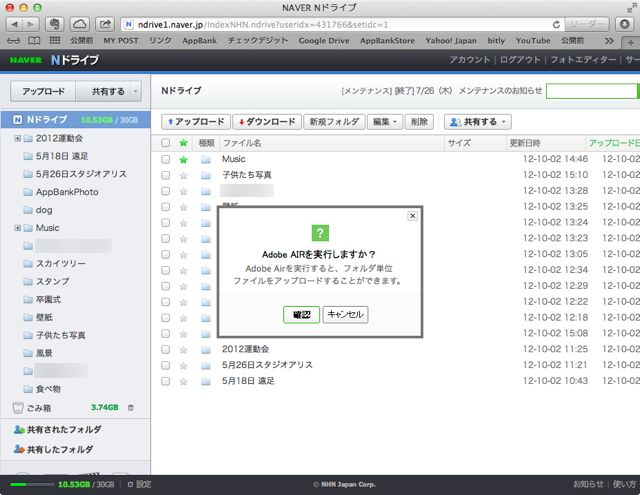This screenshot has width=640, height=495.
Task: Click the toolbar アップロード button
Action: point(196,122)
